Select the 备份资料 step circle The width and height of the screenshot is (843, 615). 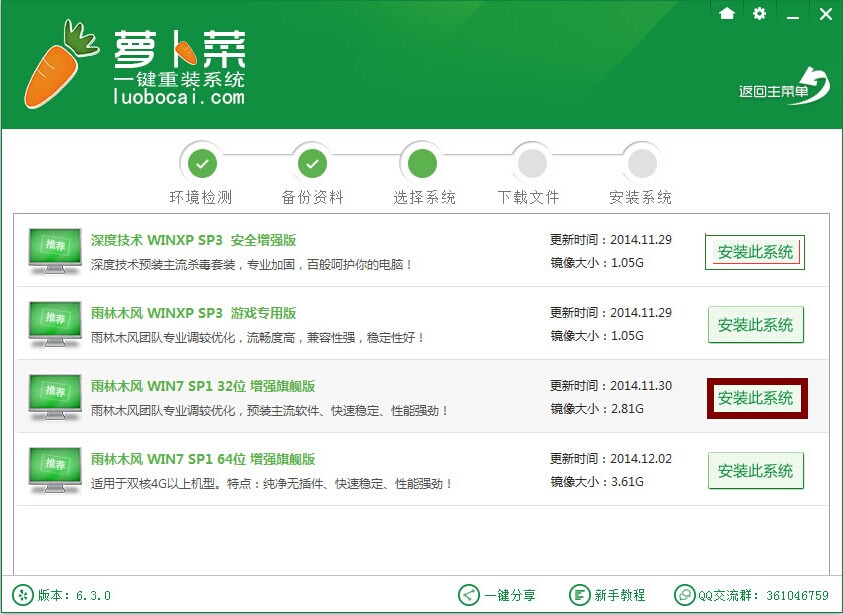point(312,162)
